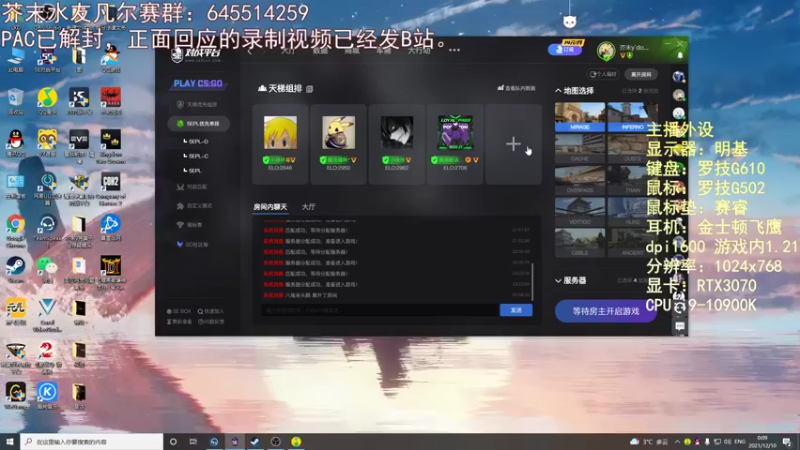
Task: Open 查看队内数据 team stats link
Action: [516, 88]
